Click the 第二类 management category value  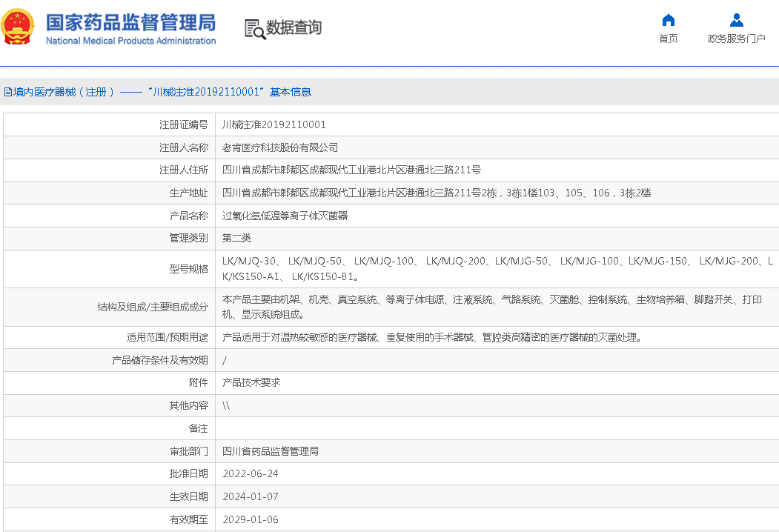(237, 239)
